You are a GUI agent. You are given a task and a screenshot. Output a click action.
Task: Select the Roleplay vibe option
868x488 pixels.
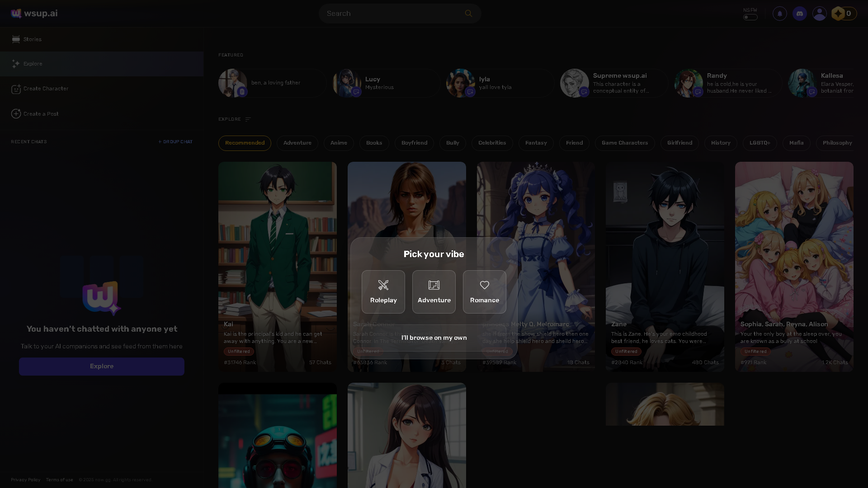[383, 291]
